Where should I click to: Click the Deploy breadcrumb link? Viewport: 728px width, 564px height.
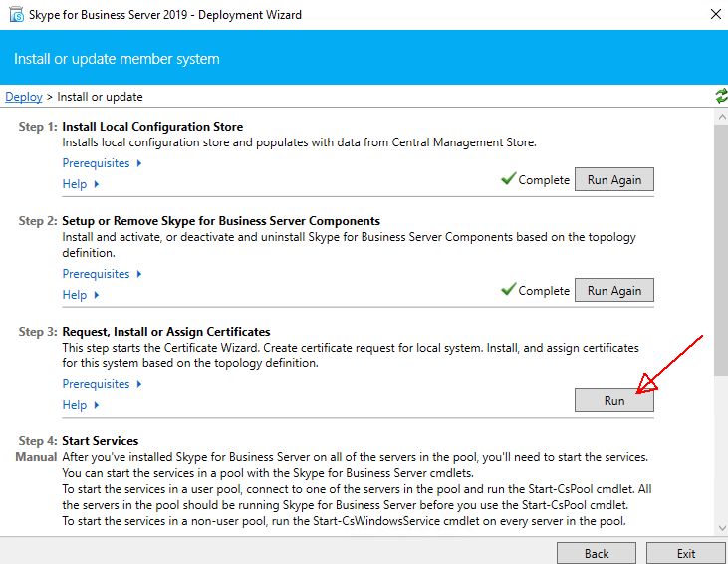click(x=24, y=97)
